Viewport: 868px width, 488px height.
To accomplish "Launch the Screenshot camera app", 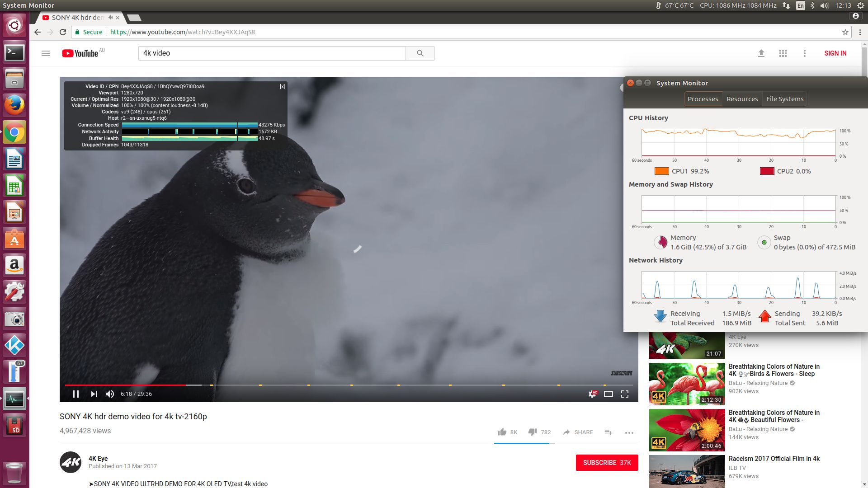I will point(14,319).
